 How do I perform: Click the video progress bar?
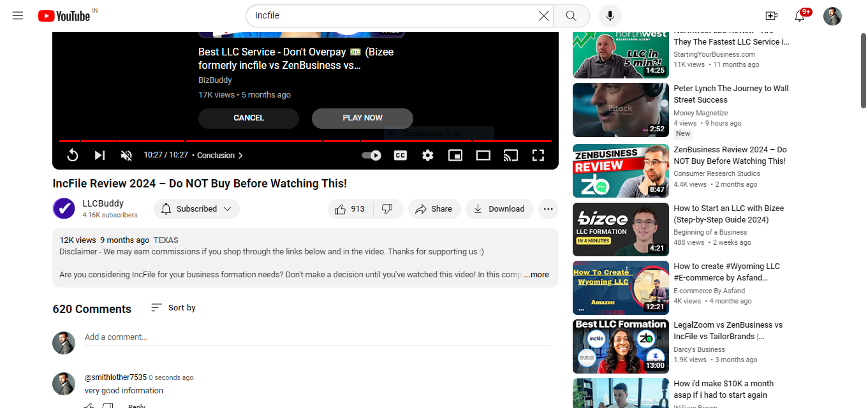[305, 141]
